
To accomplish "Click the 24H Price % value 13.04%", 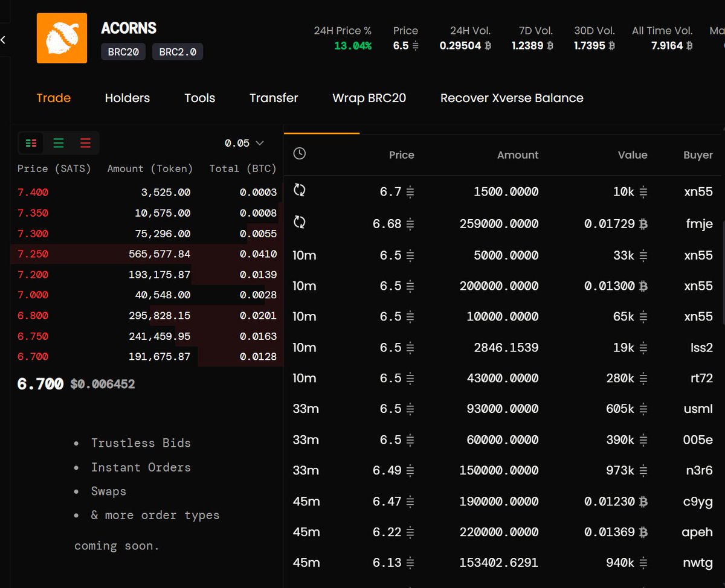I will [353, 45].
